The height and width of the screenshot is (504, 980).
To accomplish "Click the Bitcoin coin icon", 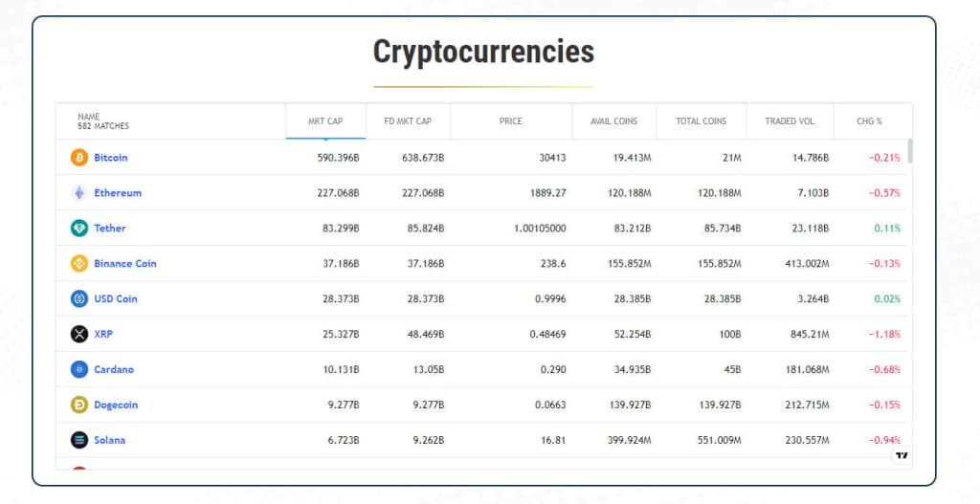I will 79,158.
